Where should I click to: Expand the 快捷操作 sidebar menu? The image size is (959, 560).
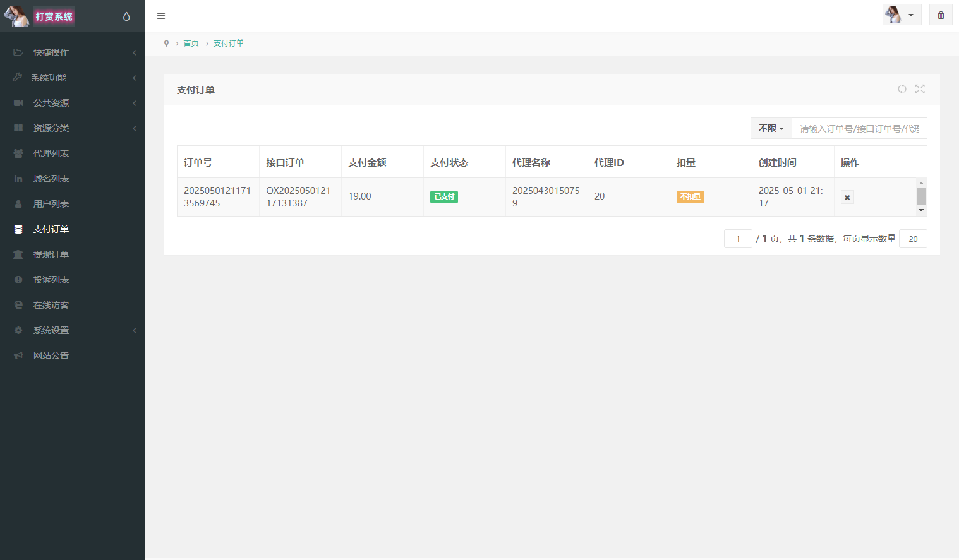point(73,52)
